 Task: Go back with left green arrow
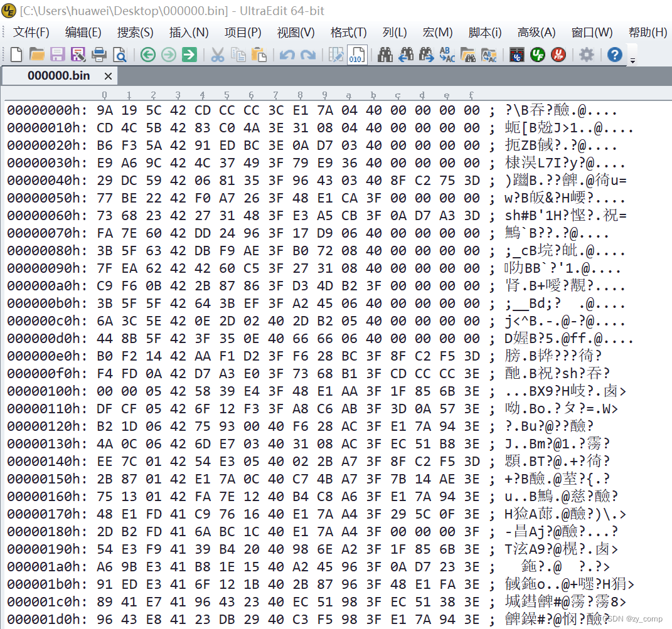click(148, 55)
